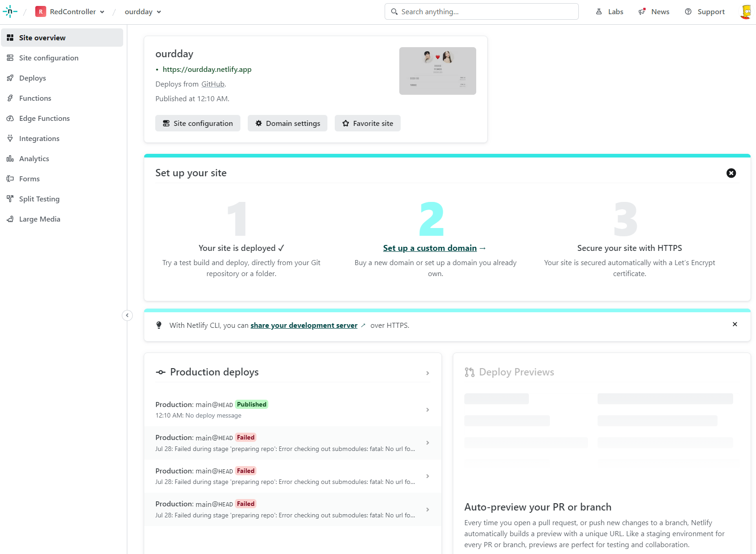Open Edge Functions in the sidebar
The image size is (756, 554).
(62, 118)
